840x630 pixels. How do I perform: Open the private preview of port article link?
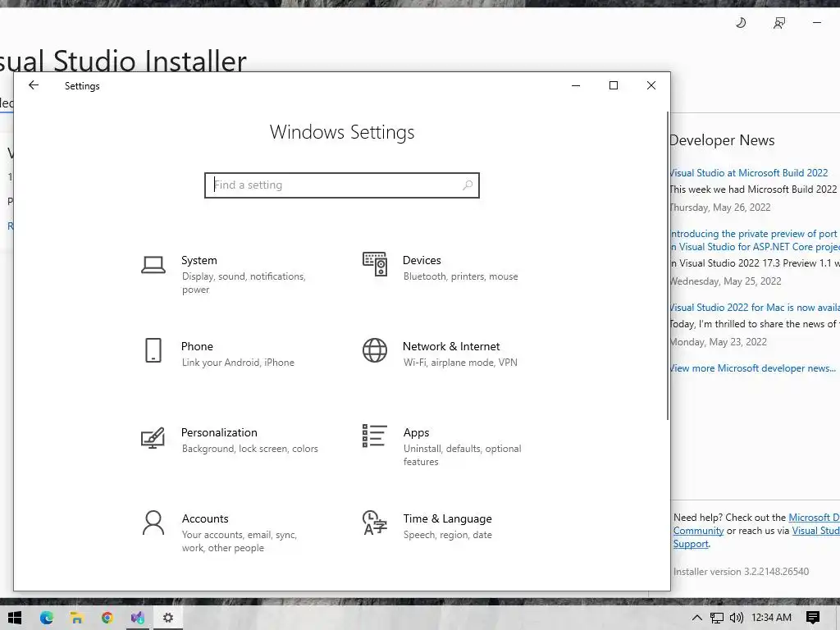755,240
